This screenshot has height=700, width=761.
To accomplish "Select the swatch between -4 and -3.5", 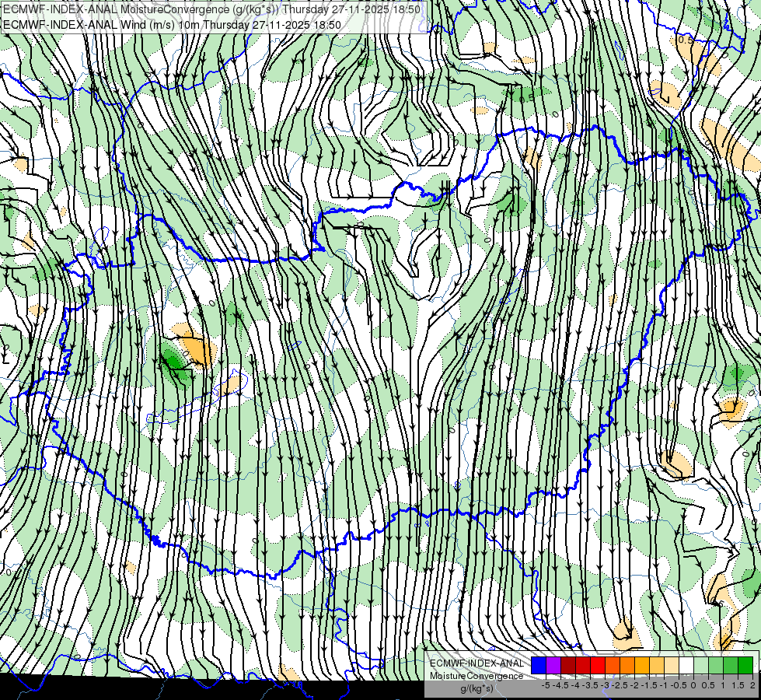I will coord(583,666).
